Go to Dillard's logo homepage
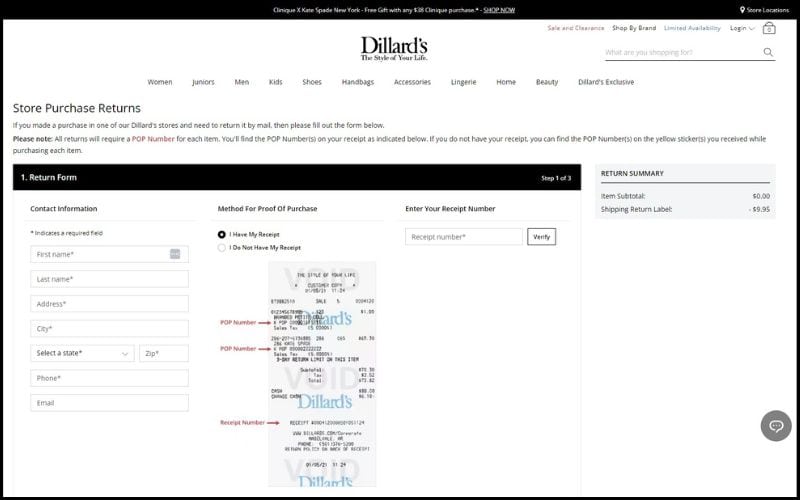800x500 pixels. click(394, 48)
